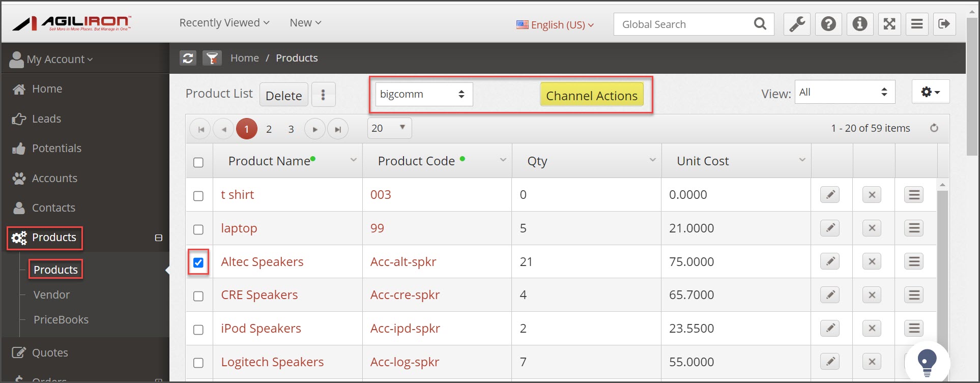Open the Altec Speakers product link
This screenshot has width=980, height=383.
pyautogui.click(x=262, y=262)
